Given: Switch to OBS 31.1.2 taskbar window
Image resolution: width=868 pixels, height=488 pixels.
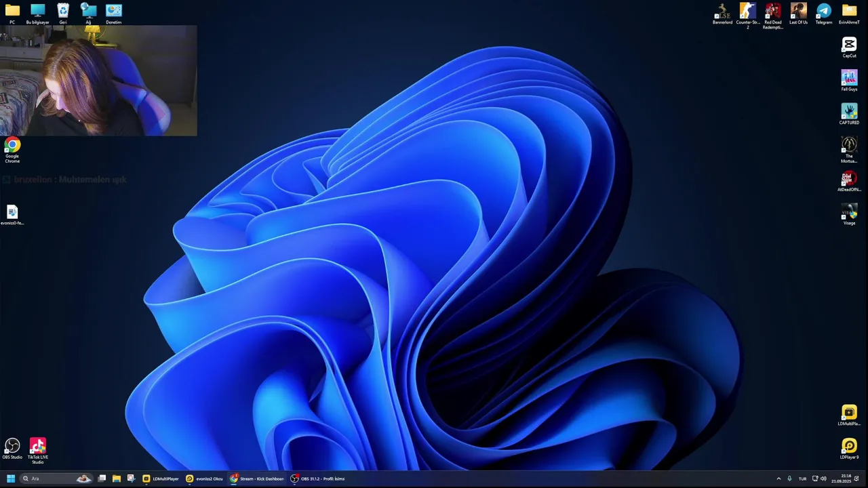Looking at the screenshot, I should click(318, 479).
